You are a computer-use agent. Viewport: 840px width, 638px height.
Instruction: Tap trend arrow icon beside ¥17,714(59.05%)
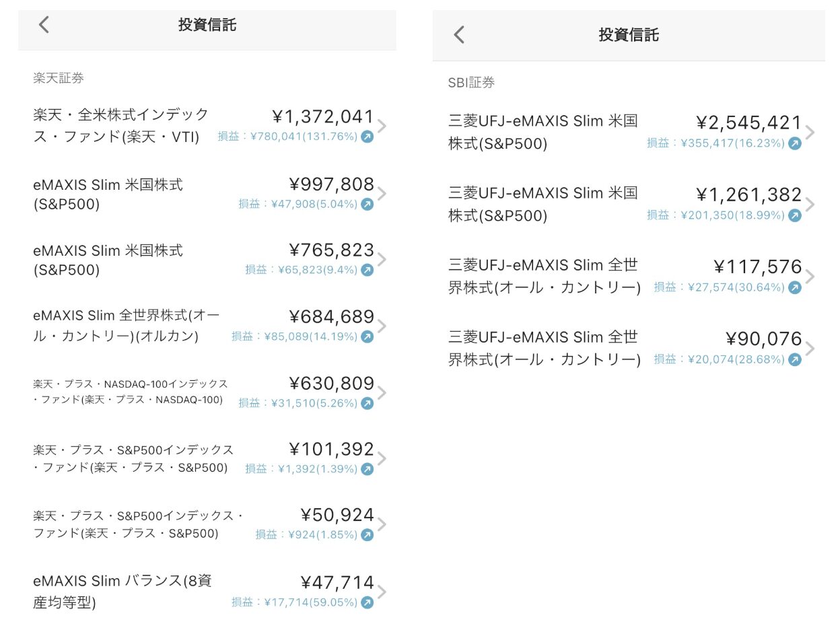(x=367, y=602)
